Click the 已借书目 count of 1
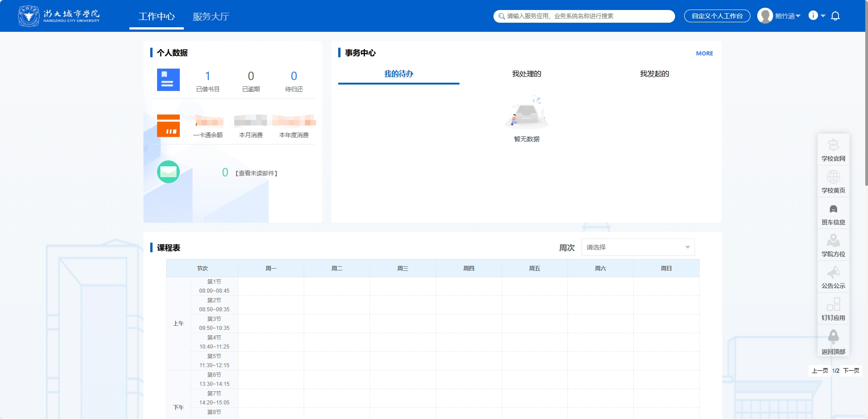The height and width of the screenshot is (419, 868). 207,76
